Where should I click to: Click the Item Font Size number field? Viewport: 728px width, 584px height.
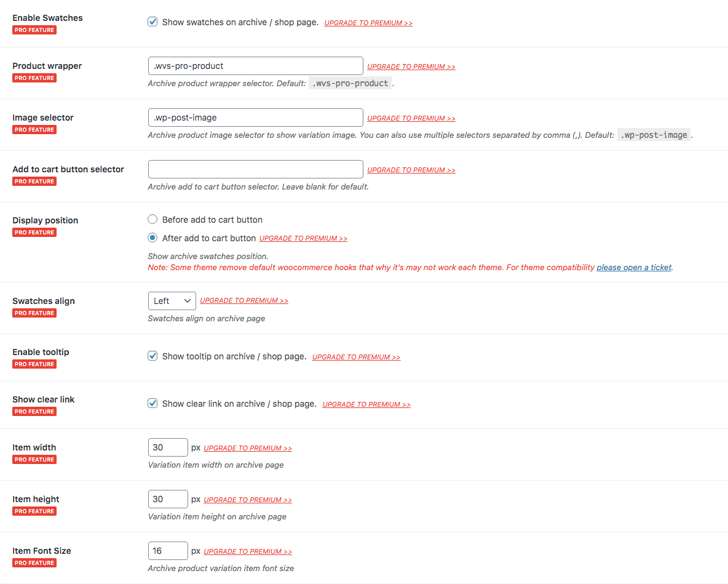168,551
